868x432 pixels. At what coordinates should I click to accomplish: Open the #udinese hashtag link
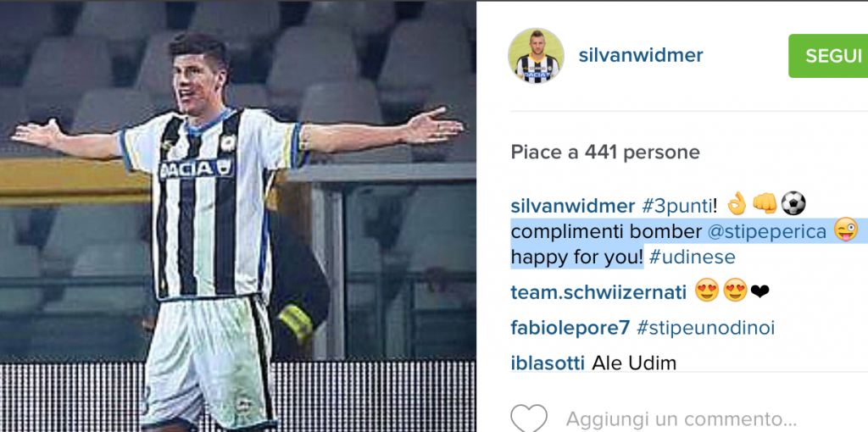692,258
